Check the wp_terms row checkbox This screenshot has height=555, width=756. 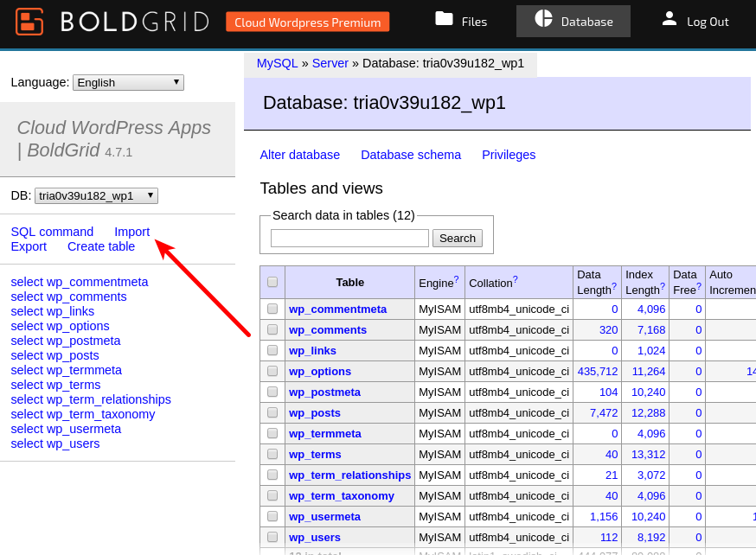[x=272, y=454]
